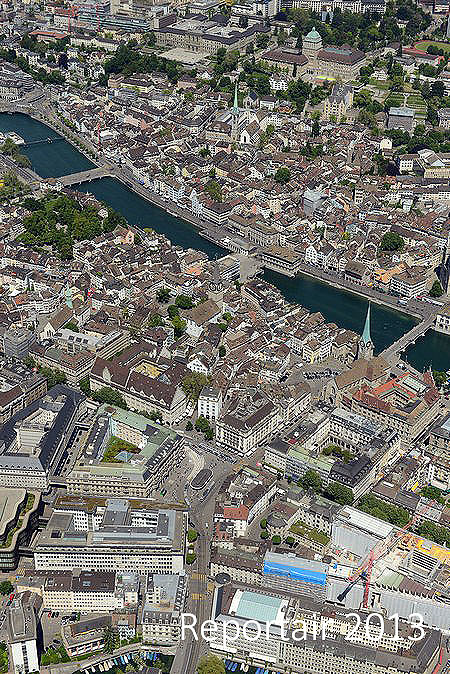Click the blue tarp covered building facade
This screenshot has height=674, width=450.
pyautogui.click(x=295, y=569)
